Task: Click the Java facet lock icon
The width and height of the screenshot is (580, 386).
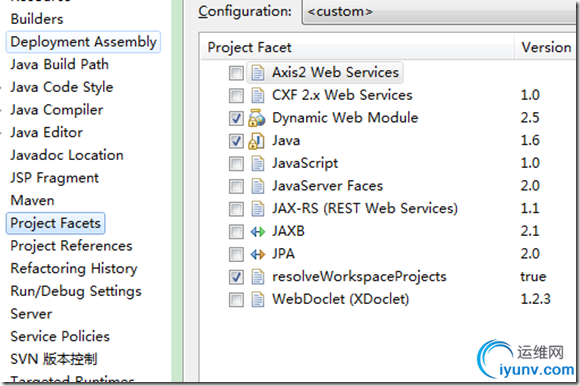Action: click(256, 141)
